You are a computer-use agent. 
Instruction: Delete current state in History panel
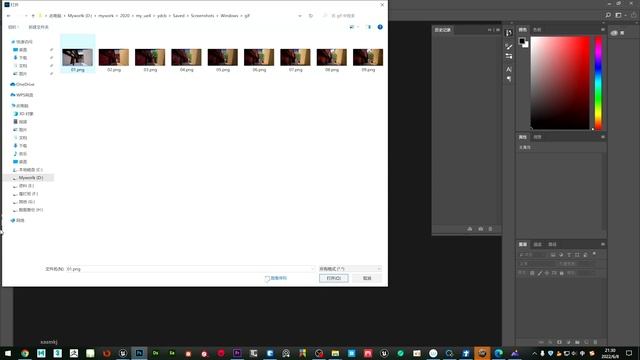(490, 229)
